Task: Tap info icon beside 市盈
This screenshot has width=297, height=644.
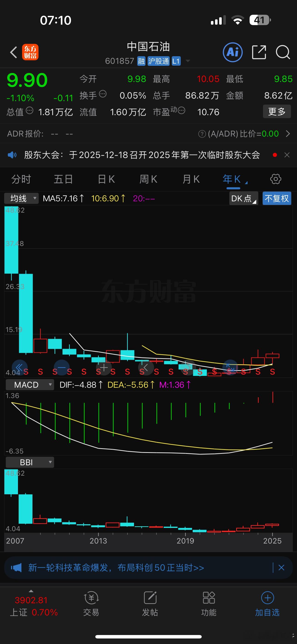Action: point(181,110)
